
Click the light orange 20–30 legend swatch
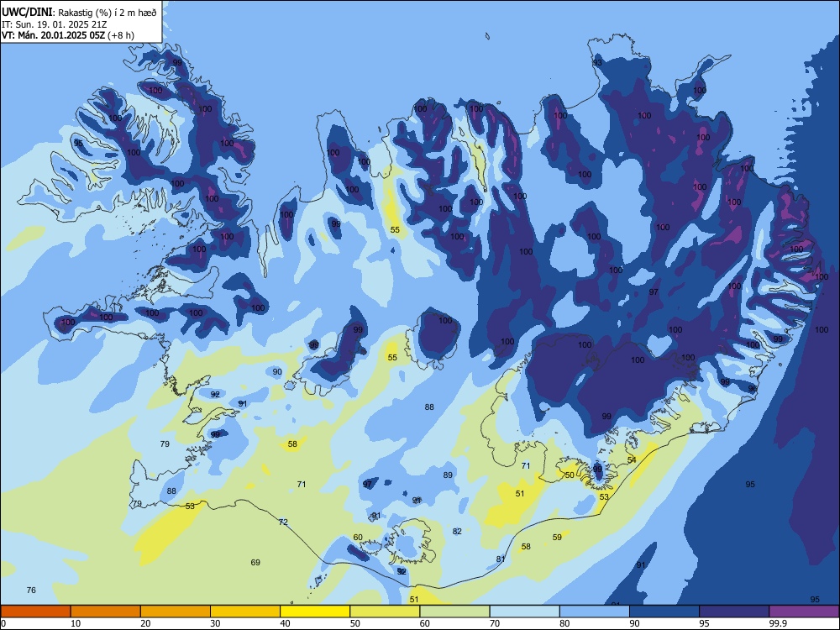tap(176, 612)
